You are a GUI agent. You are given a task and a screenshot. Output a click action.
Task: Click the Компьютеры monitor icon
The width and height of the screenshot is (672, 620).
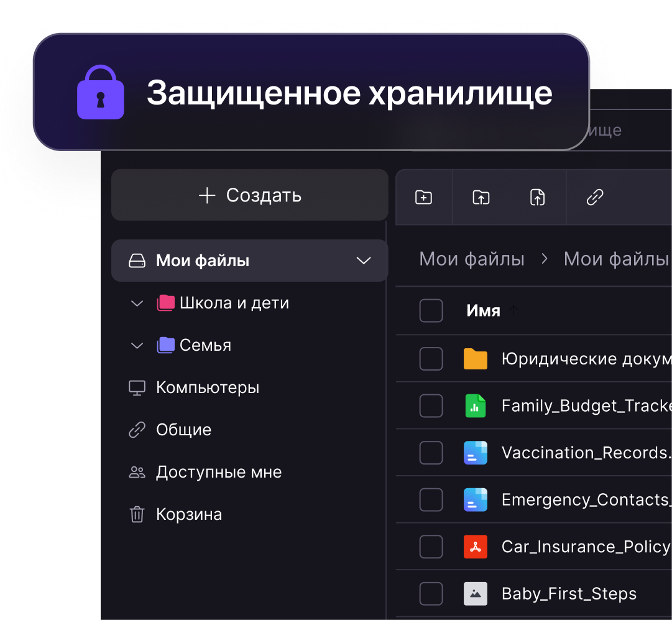click(137, 387)
